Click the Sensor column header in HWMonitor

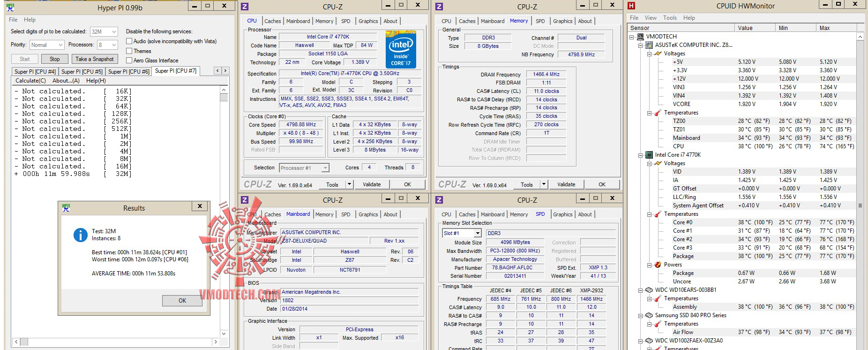(681, 28)
